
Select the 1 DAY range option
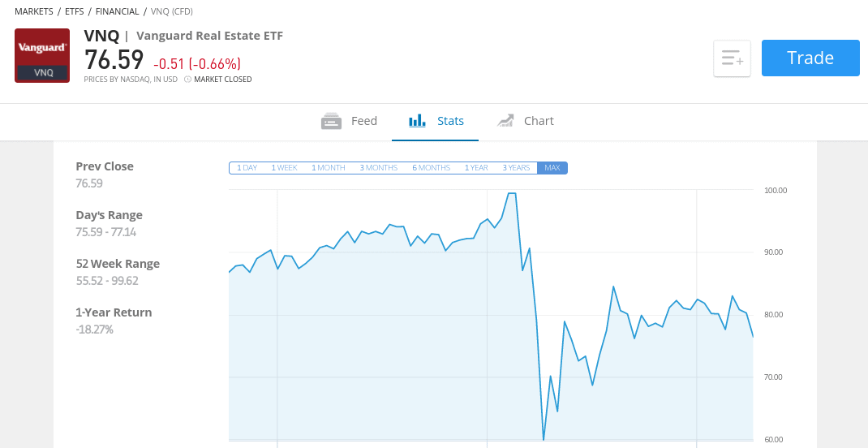tap(247, 168)
